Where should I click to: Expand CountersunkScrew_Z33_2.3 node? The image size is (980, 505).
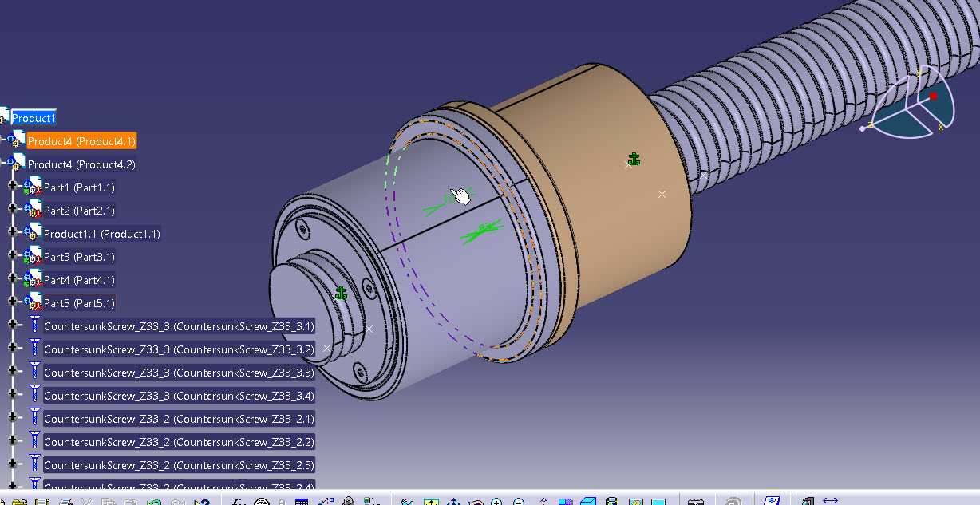tap(12, 464)
